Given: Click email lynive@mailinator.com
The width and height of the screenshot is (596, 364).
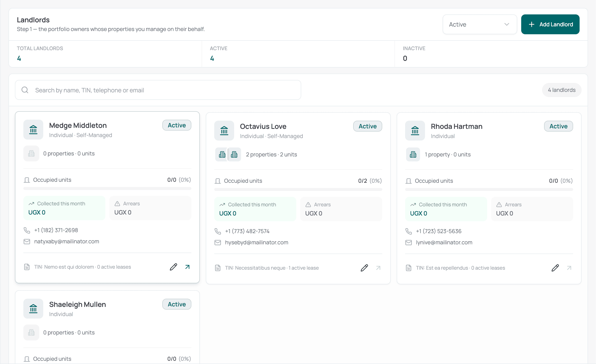Looking at the screenshot, I should point(444,242).
